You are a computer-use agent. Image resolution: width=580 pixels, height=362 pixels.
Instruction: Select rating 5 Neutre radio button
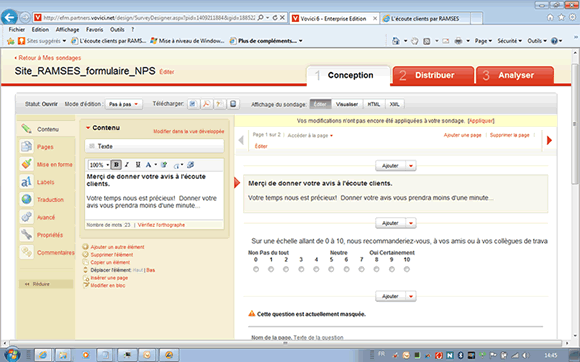(x=331, y=269)
